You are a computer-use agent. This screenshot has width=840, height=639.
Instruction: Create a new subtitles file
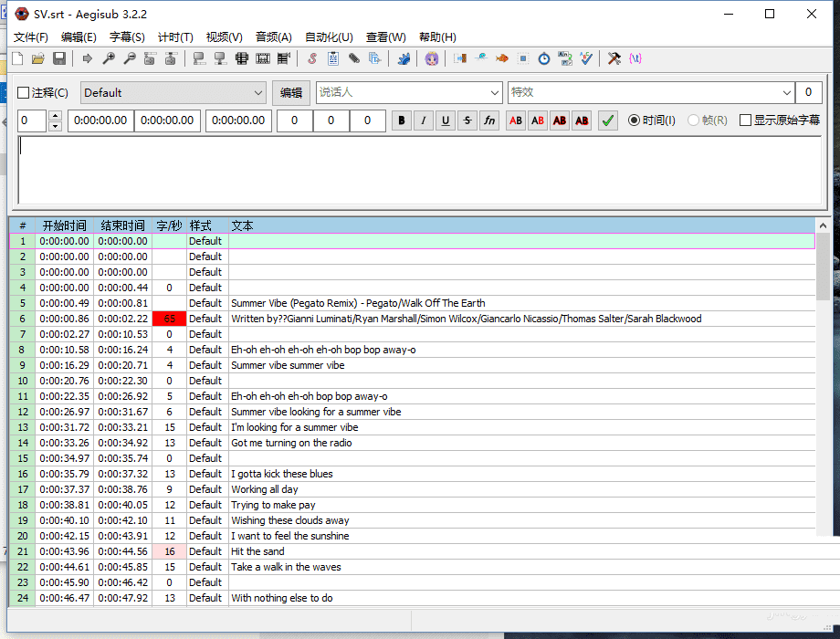pyautogui.click(x=17, y=58)
